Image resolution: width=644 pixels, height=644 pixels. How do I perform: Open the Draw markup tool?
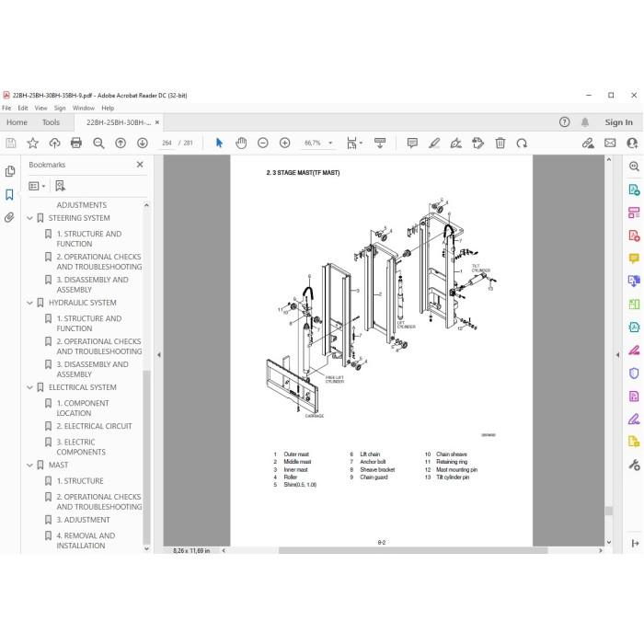click(456, 143)
